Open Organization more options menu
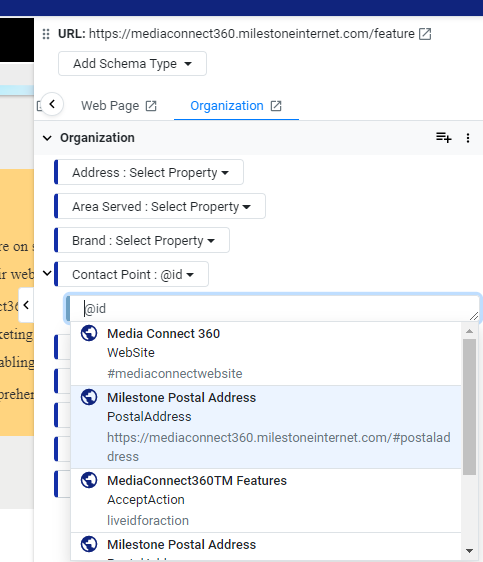This screenshot has width=483, height=562. point(468,138)
